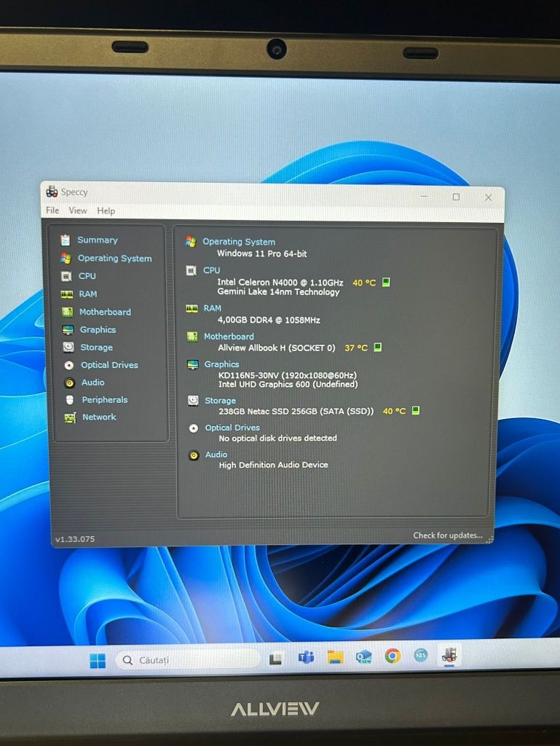
Task: Click High Definition Audio Device text
Action: [273, 465]
